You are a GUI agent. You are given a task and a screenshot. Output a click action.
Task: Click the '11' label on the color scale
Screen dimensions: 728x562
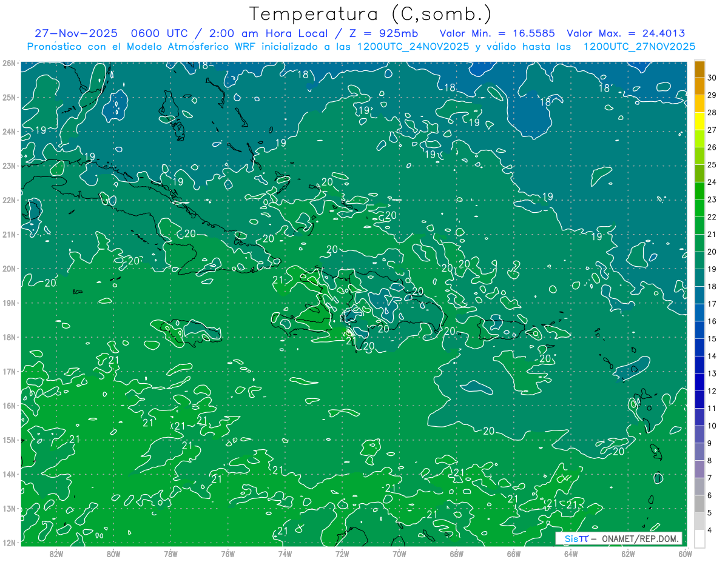[x=712, y=409]
